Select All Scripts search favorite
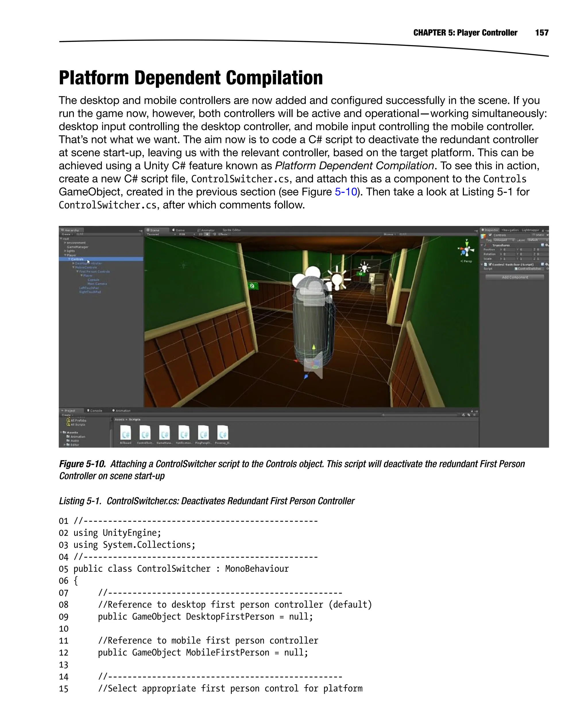Image resolution: width=588 pixels, height=725 pixels. pos(76,424)
